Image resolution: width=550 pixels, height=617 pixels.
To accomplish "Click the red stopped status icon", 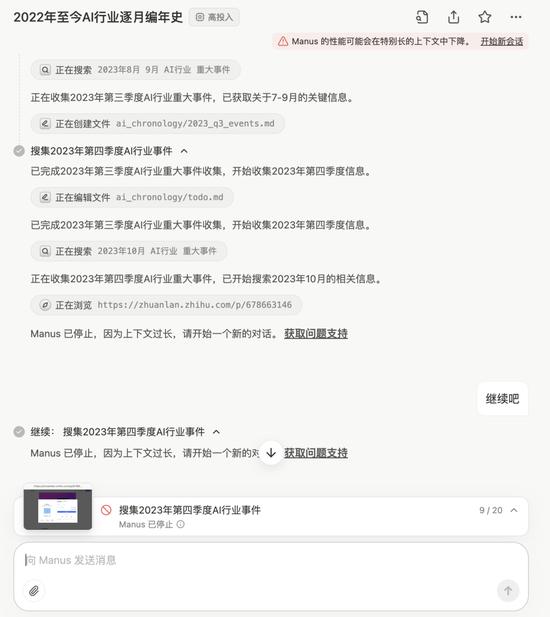I will coord(106,510).
